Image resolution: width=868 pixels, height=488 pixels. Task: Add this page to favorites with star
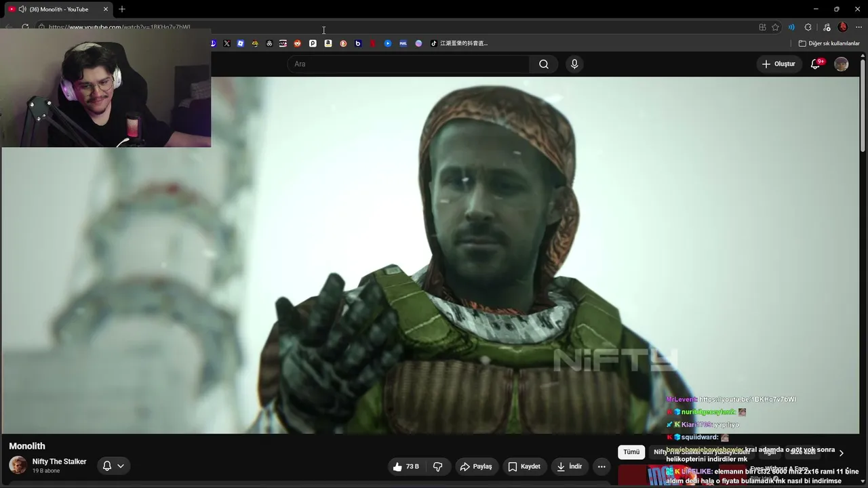776,27
